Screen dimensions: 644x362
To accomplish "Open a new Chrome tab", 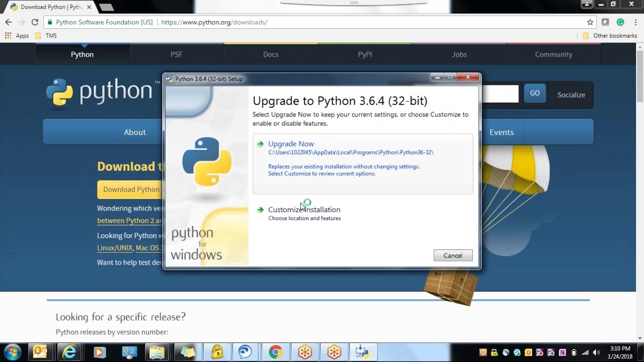I will [x=106, y=8].
